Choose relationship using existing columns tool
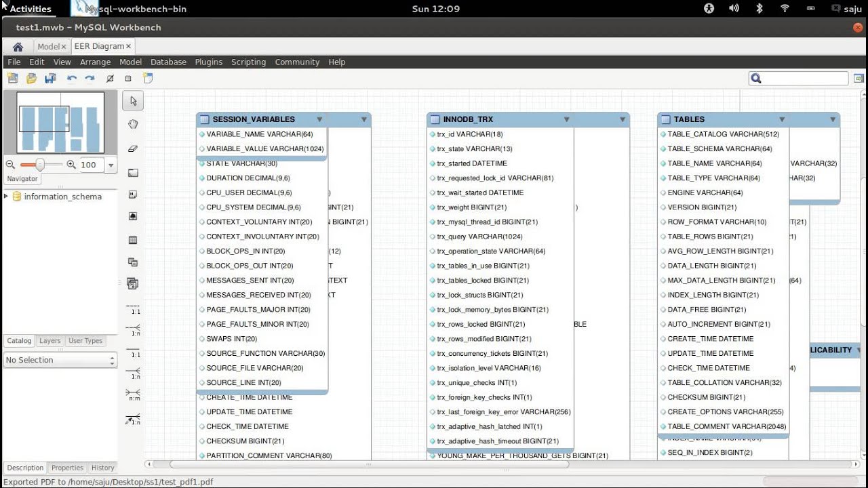The width and height of the screenshot is (868, 488). (x=133, y=419)
